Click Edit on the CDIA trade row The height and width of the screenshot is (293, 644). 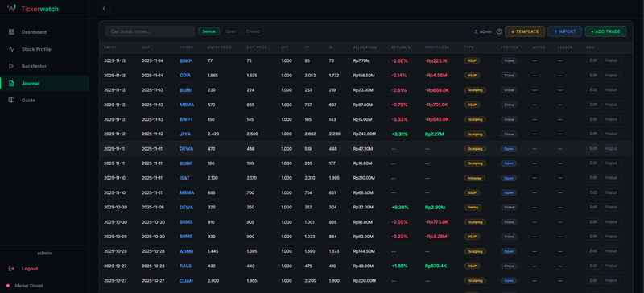click(593, 75)
